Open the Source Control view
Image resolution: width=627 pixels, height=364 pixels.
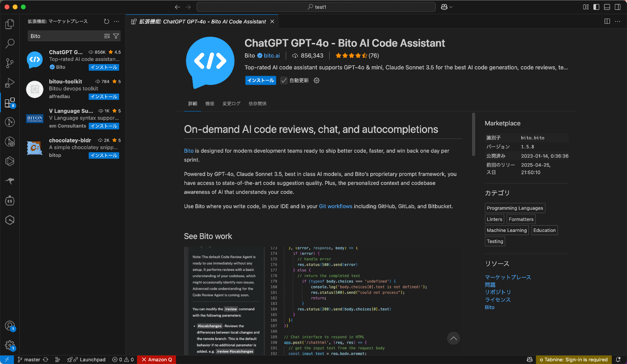[9, 63]
